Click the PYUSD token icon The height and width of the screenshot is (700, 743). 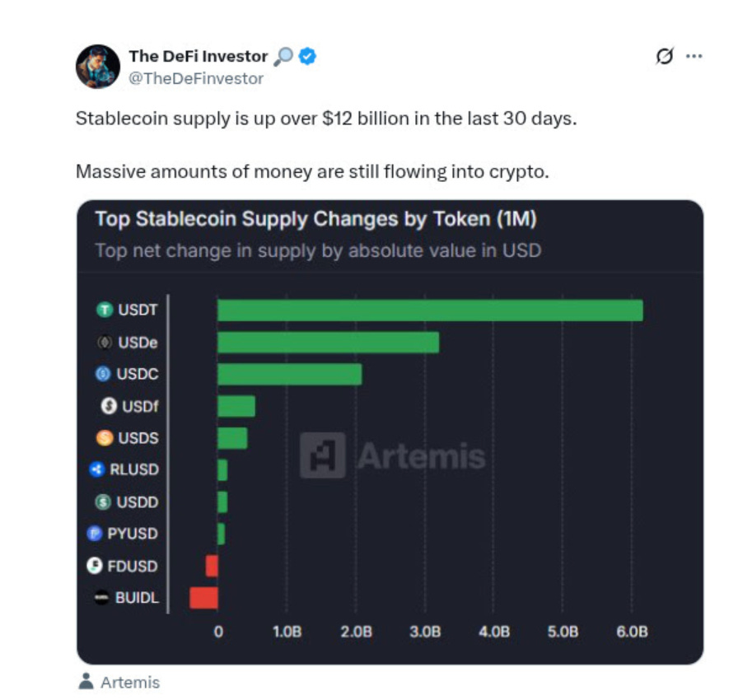(x=94, y=534)
